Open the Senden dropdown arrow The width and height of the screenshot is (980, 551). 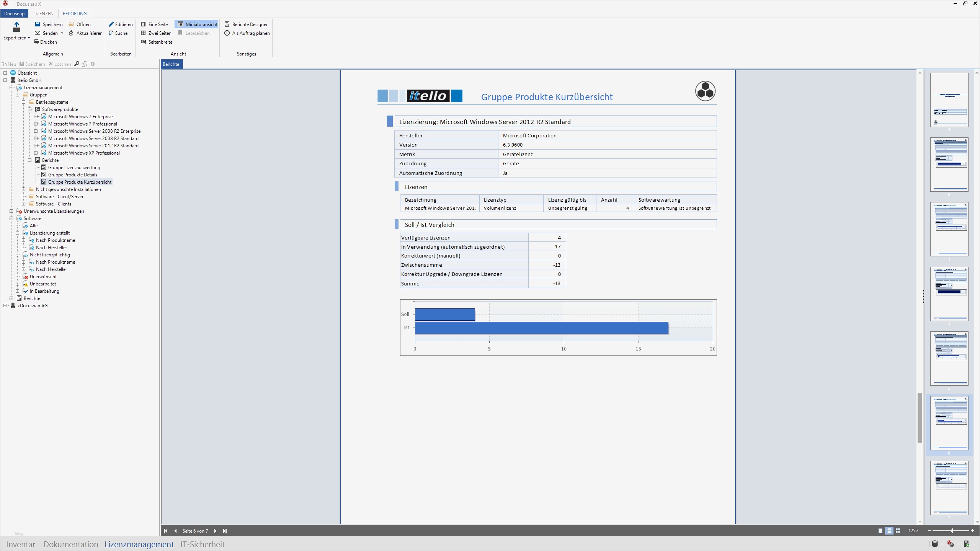tap(62, 33)
